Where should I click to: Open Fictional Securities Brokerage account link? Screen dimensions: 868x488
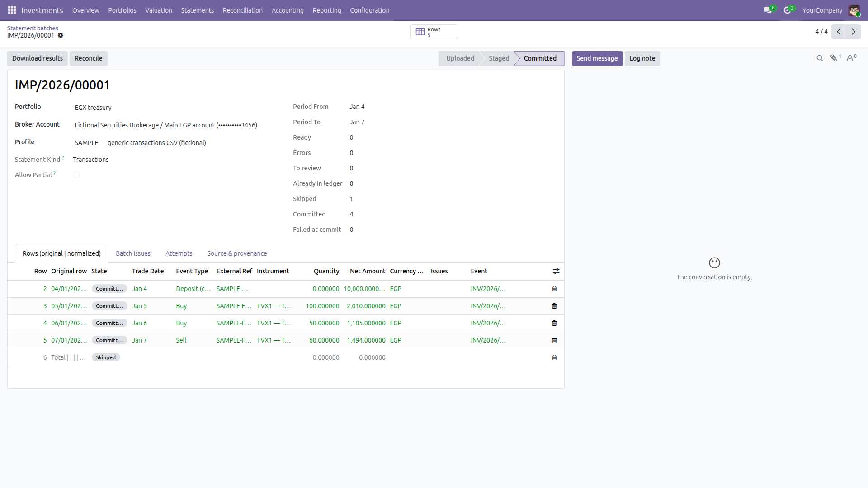click(166, 125)
